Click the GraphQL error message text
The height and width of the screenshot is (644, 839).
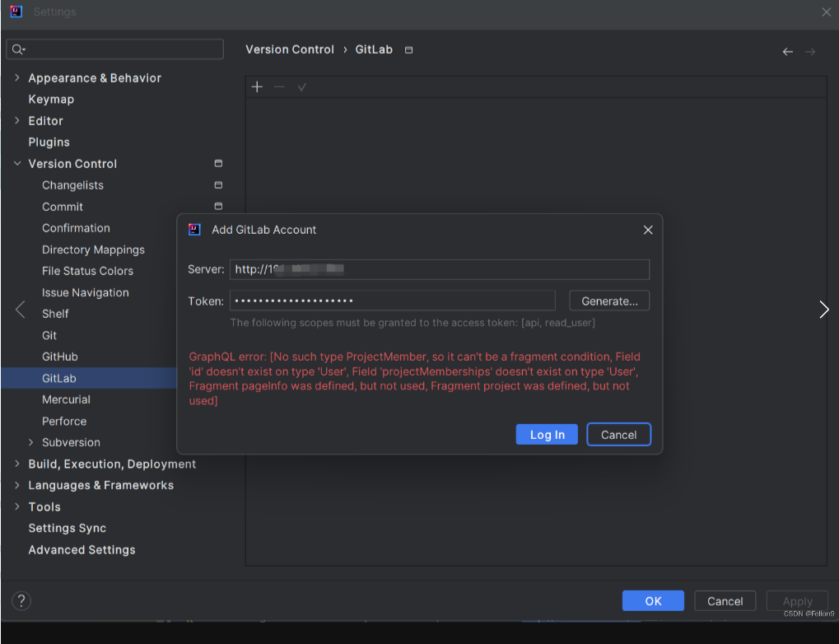coord(415,379)
